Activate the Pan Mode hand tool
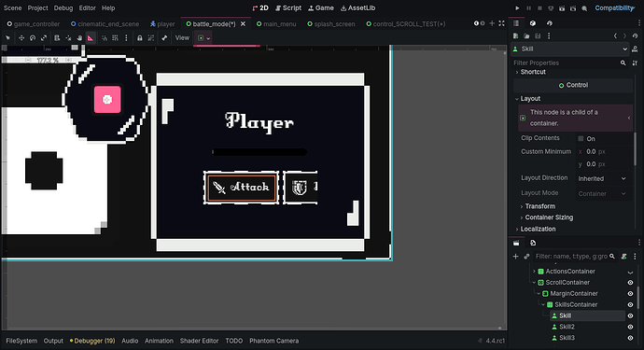This screenshot has width=644, height=350. [79, 37]
